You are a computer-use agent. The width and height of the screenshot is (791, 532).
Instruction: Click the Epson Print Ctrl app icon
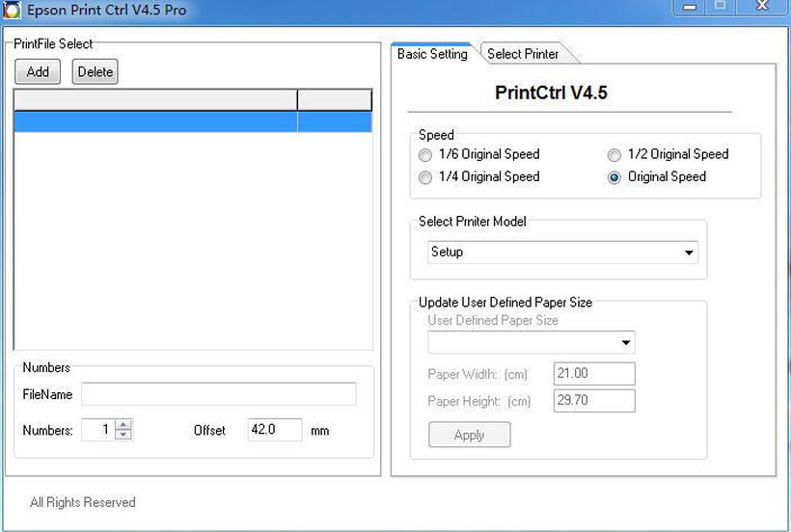pos(12,10)
